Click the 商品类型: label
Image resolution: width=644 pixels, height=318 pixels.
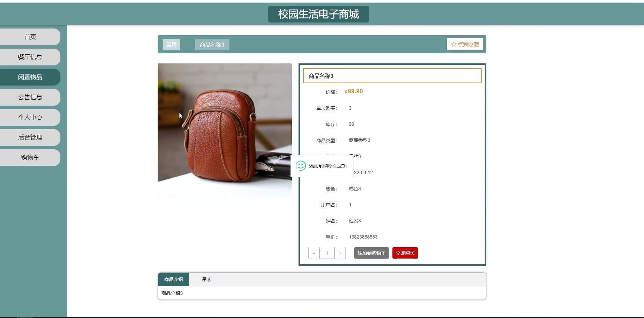[327, 141]
